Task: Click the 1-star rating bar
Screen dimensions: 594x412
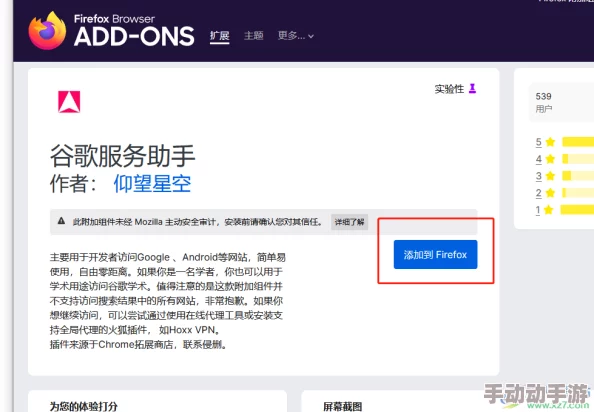Action: 577,209
